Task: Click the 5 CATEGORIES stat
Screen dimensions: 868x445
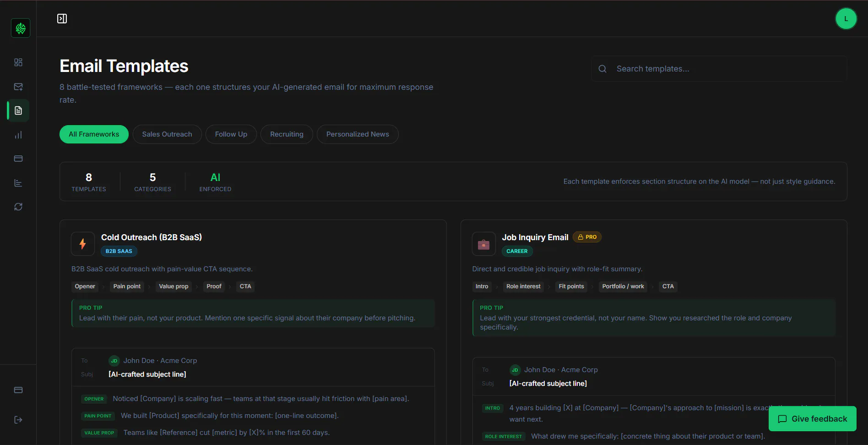Action: [x=152, y=182]
